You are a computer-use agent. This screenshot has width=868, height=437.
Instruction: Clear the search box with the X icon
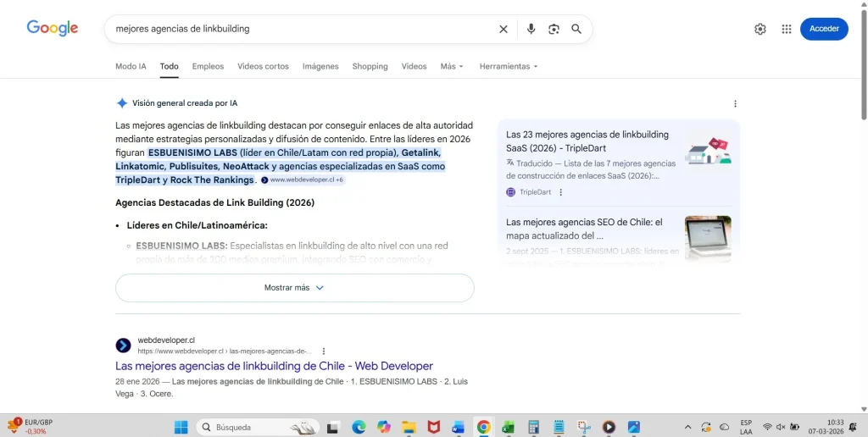pyautogui.click(x=504, y=30)
